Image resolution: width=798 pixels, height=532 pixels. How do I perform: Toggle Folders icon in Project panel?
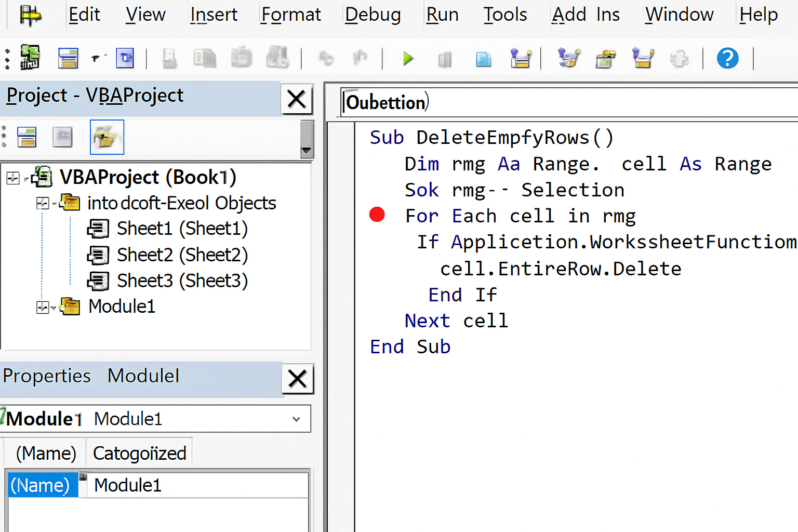tap(107, 137)
